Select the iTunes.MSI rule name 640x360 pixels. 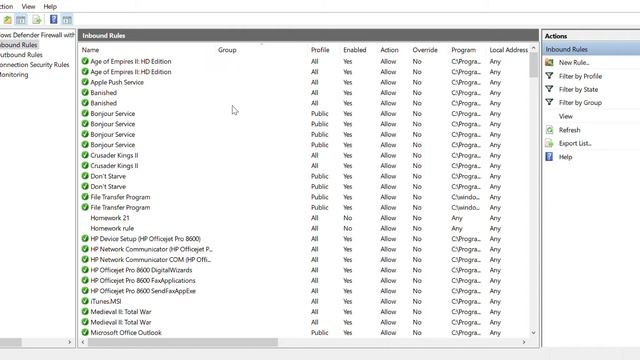click(106, 301)
